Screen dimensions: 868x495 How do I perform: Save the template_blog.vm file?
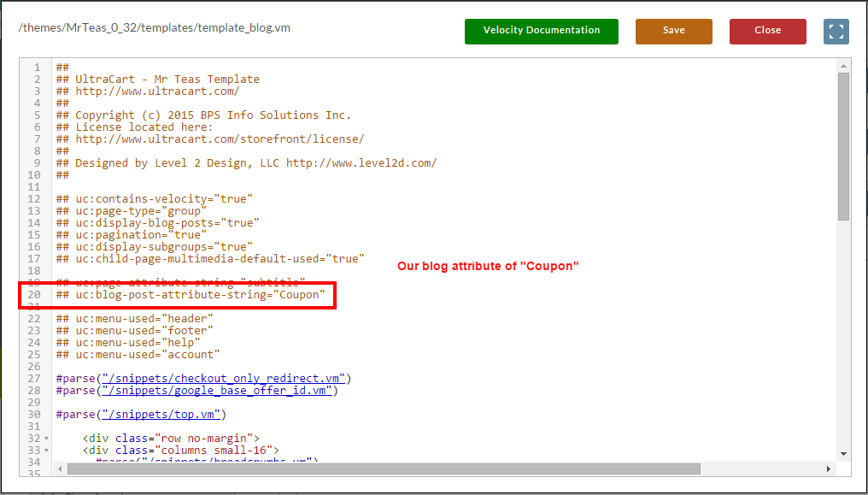[674, 31]
